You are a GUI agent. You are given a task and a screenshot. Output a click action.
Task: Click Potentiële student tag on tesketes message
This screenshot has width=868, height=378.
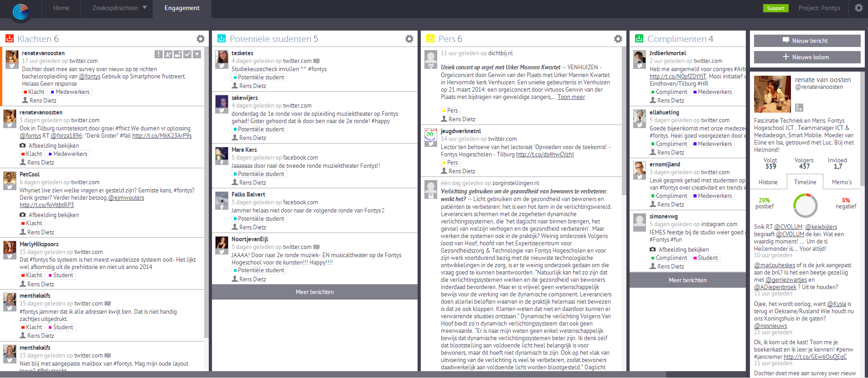[x=259, y=77]
